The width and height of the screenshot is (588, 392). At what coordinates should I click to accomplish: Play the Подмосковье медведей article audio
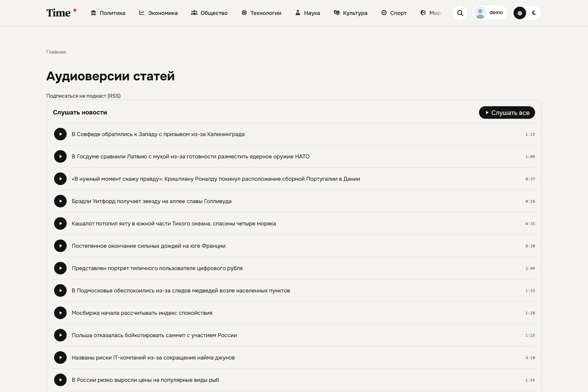point(60,291)
